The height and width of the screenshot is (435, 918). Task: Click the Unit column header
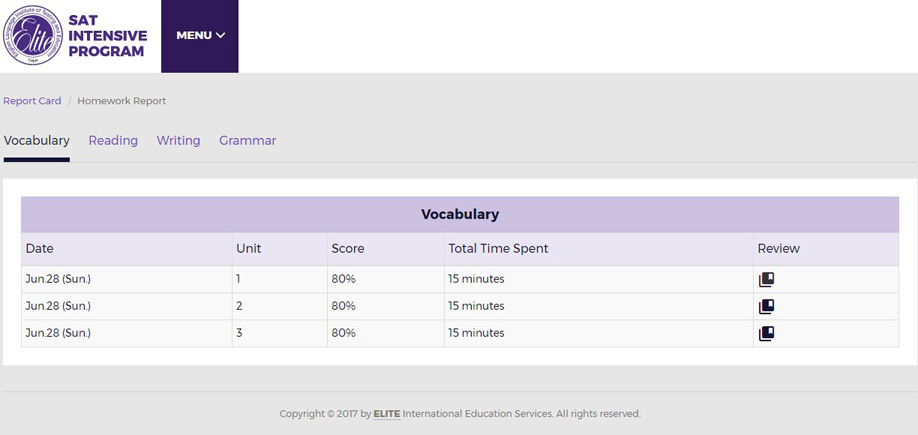pos(249,248)
